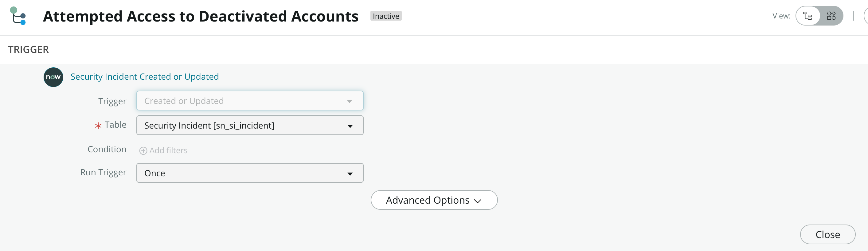Expand Advanced Options
Viewport: 868px width, 251px height.
tap(434, 200)
